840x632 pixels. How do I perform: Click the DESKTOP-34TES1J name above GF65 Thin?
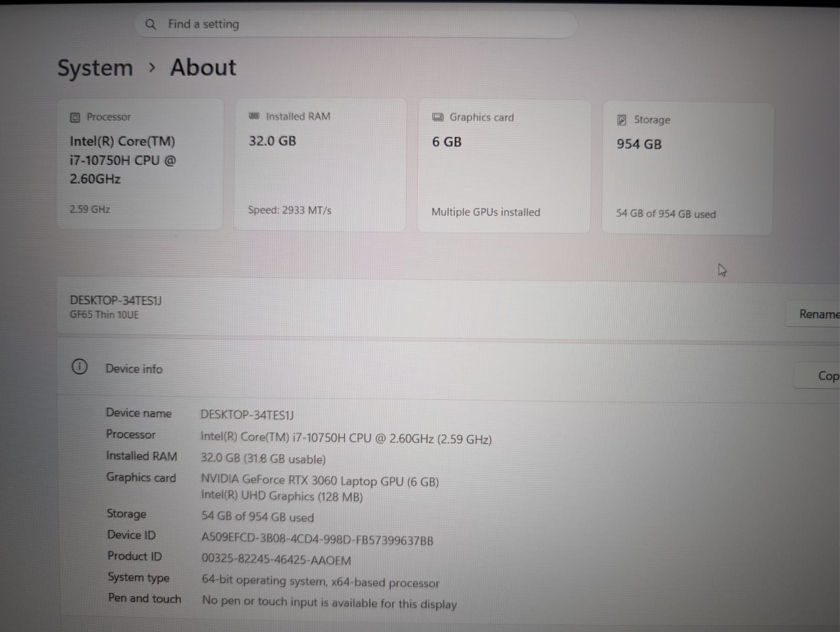click(115, 300)
